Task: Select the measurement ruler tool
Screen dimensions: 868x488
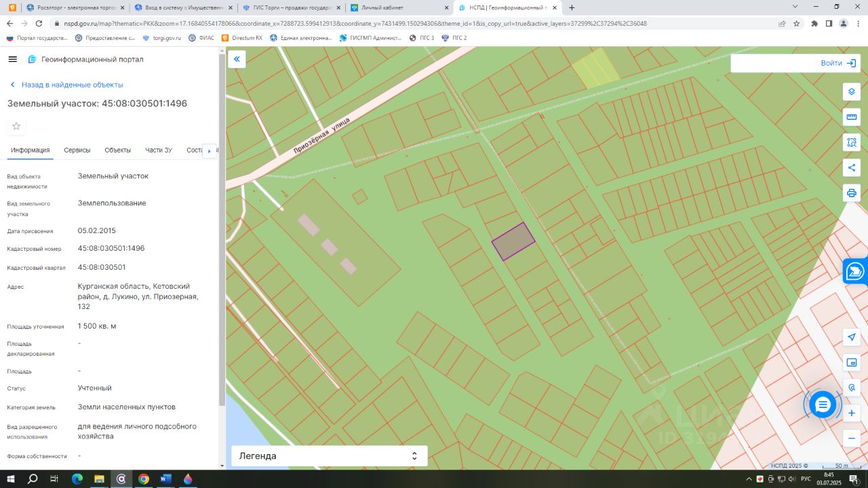Action: (x=852, y=117)
